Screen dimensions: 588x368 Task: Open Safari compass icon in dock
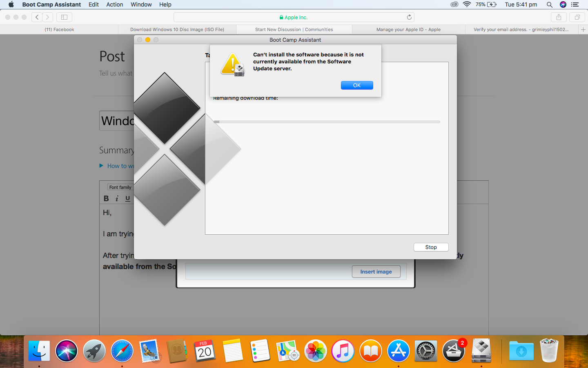coord(122,351)
